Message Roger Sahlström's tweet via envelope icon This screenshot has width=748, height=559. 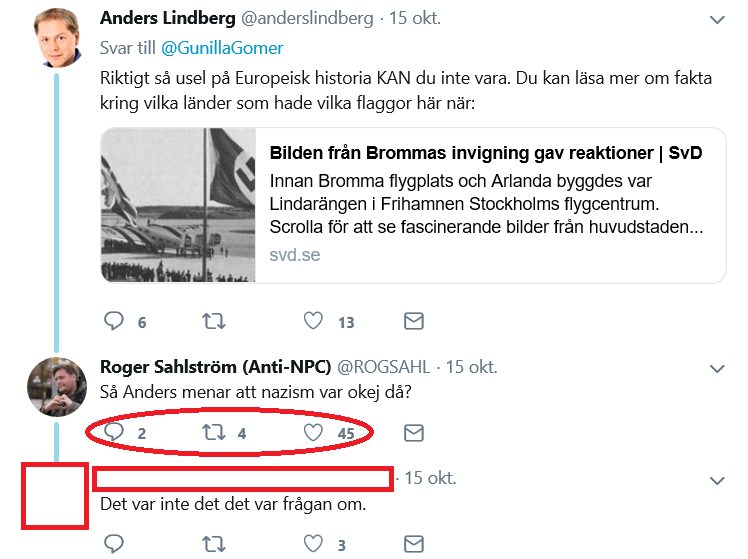pyautogui.click(x=413, y=432)
